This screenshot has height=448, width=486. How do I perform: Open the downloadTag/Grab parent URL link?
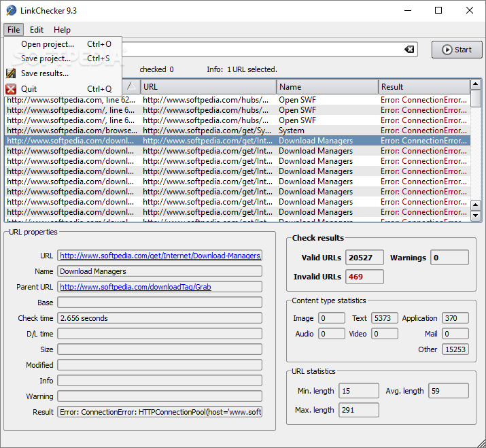(x=135, y=287)
